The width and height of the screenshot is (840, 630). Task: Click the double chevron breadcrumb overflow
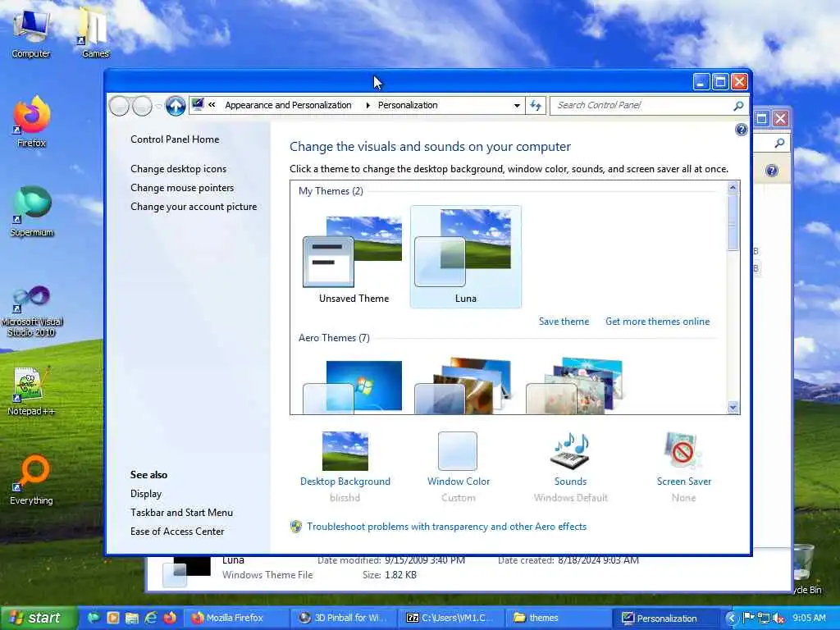pyautogui.click(x=212, y=105)
